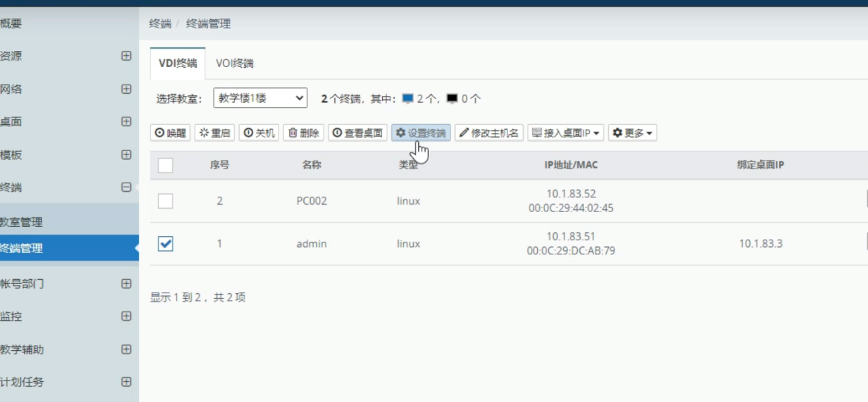The width and height of the screenshot is (868, 402).
Task: Click the 查看桌面 view desktop button
Action: (x=358, y=133)
